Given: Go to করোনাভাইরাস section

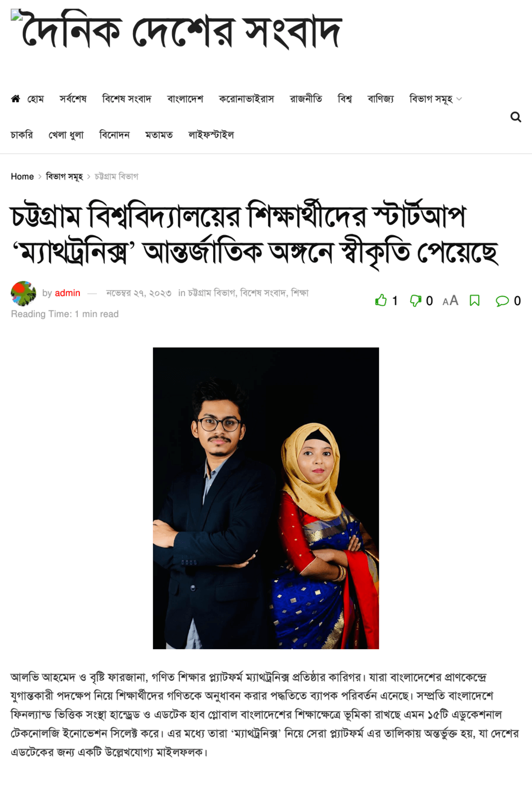Looking at the screenshot, I should click(246, 99).
